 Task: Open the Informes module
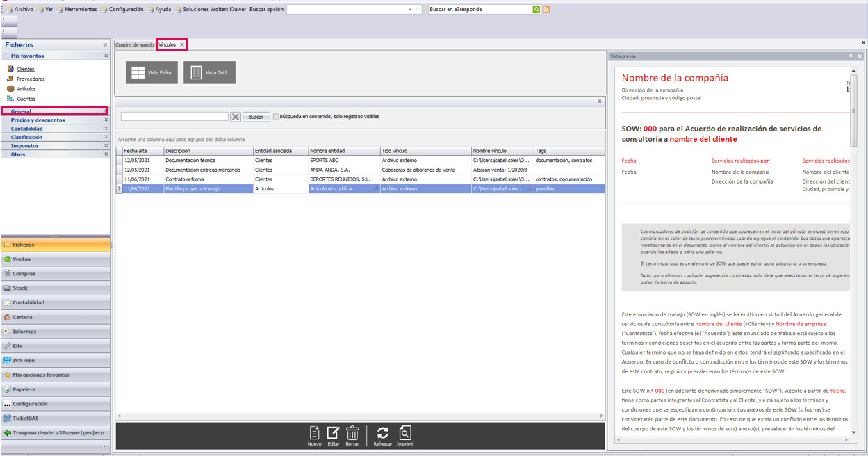56,332
